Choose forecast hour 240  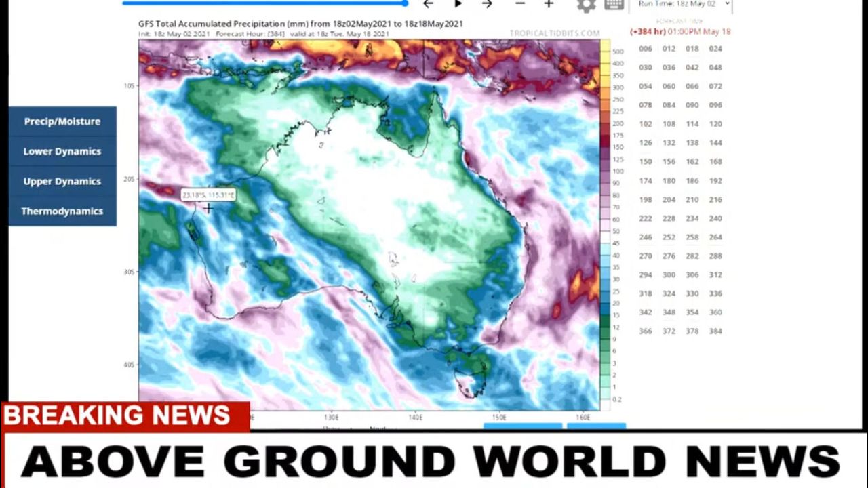715,218
